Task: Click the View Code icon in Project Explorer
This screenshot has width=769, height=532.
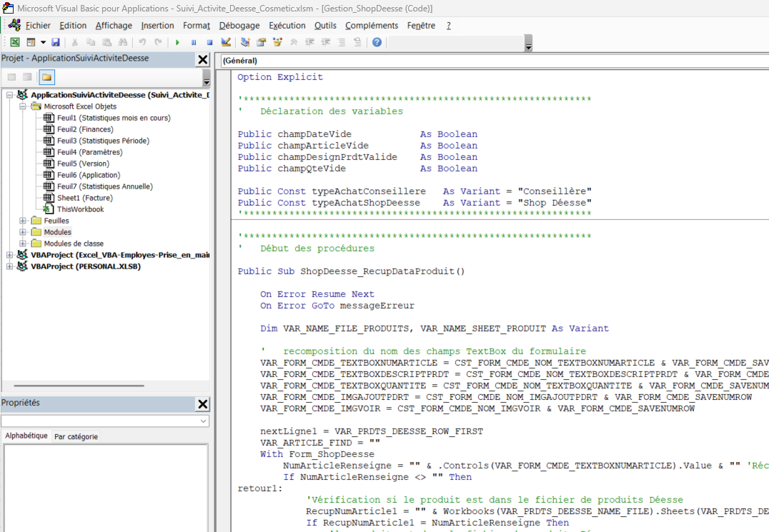Action: [x=12, y=79]
